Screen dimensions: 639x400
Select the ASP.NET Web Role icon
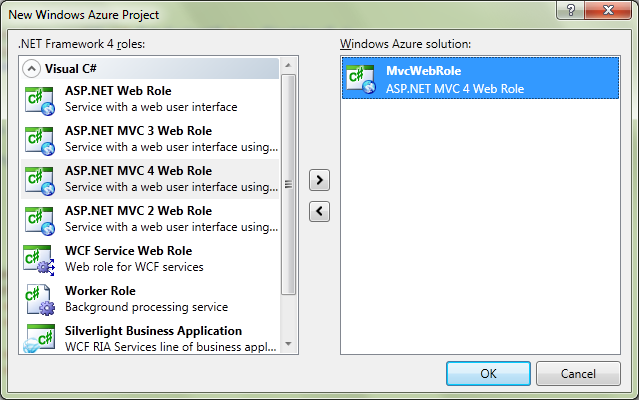point(40,100)
